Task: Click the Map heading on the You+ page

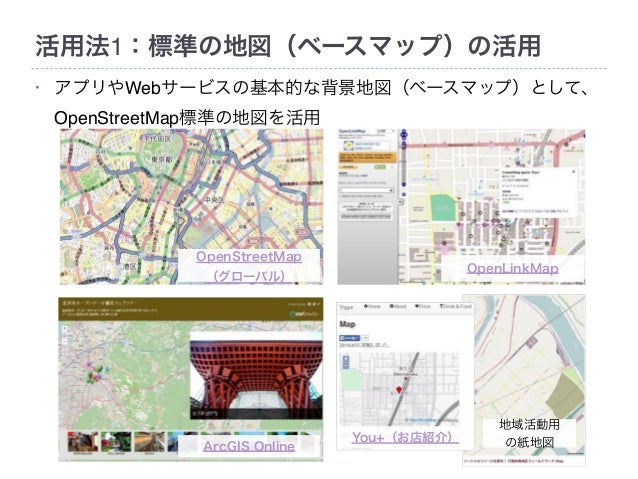Action: click(x=347, y=324)
